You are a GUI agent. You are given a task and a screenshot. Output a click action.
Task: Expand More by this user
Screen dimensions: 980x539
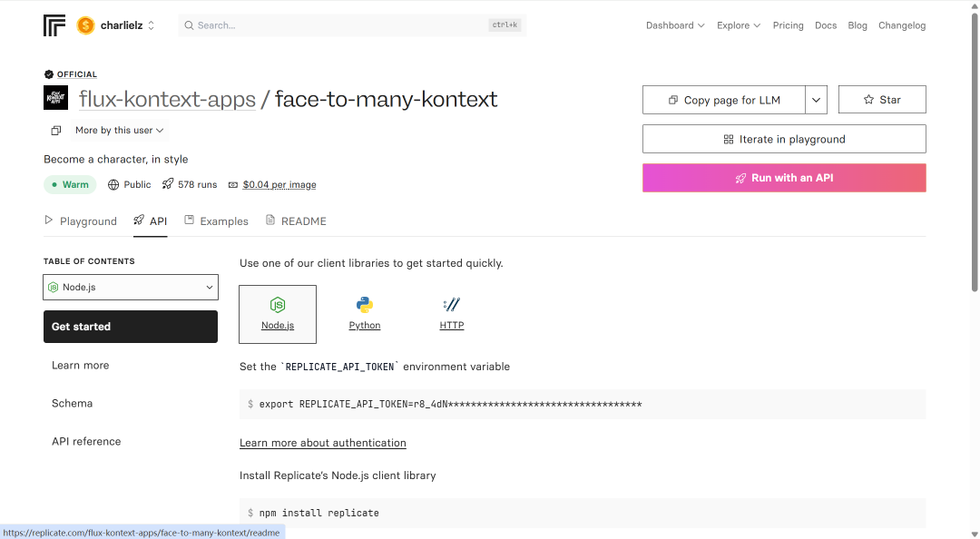(x=120, y=130)
